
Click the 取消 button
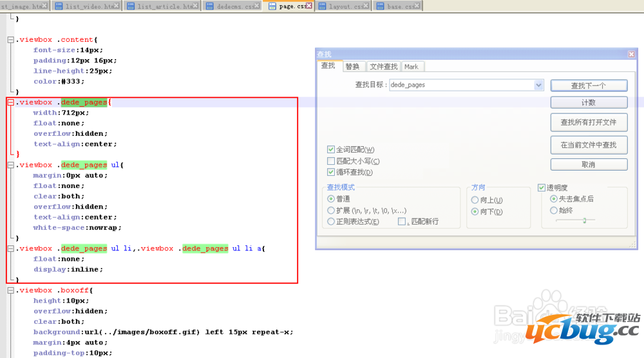pyautogui.click(x=589, y=165)
